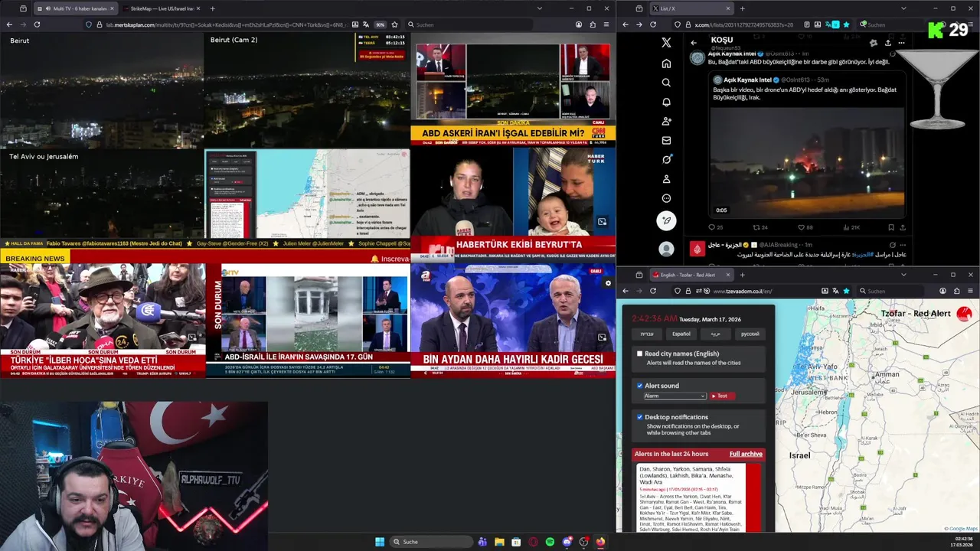Select the StrikeMap browser tab

pos(161,8)
